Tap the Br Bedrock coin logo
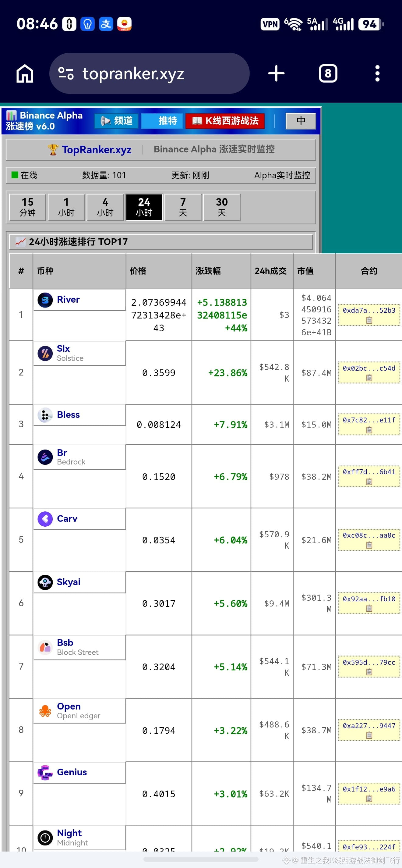This screenshot has width=402, height=868. pos(45,457)
